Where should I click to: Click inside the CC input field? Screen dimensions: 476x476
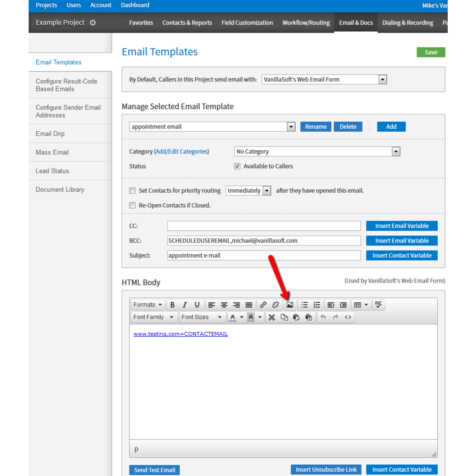pyautogui.click(x=264, y=226)
